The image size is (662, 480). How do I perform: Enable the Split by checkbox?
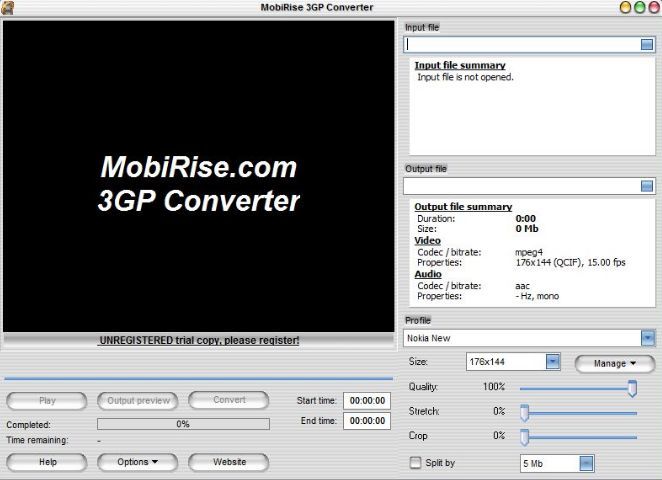coord(415,463)
